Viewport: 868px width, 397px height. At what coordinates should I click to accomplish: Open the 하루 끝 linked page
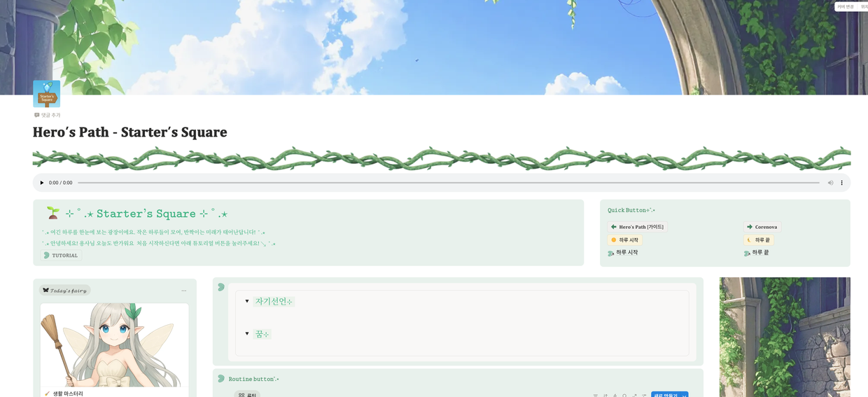pos(759,253)
